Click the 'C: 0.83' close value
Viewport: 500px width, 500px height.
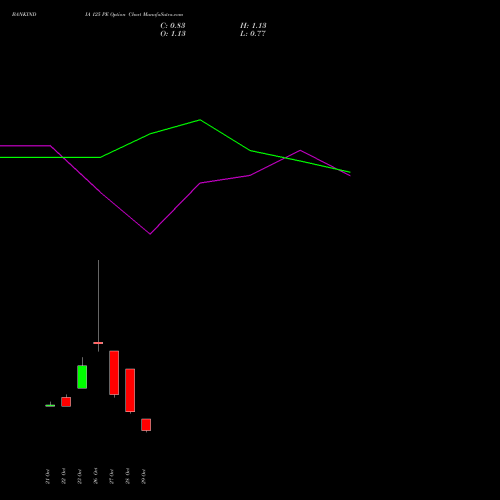(x=173, y=26)
